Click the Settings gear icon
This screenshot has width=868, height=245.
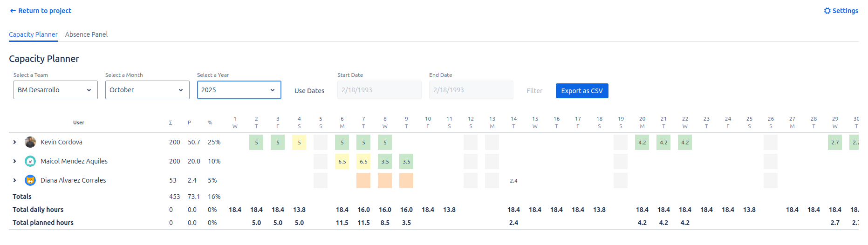pos(827,11)
